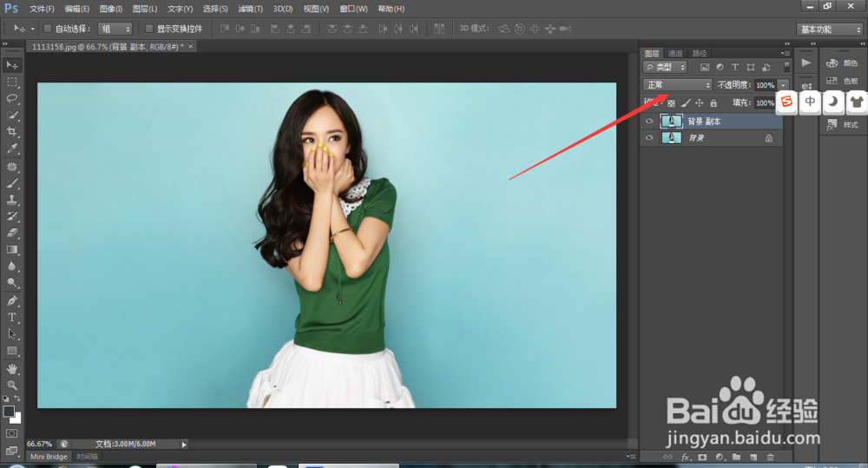868x468 pixels.
Task: Select the Pen tool
Action: pyautogui.click(x=11, y=301)
